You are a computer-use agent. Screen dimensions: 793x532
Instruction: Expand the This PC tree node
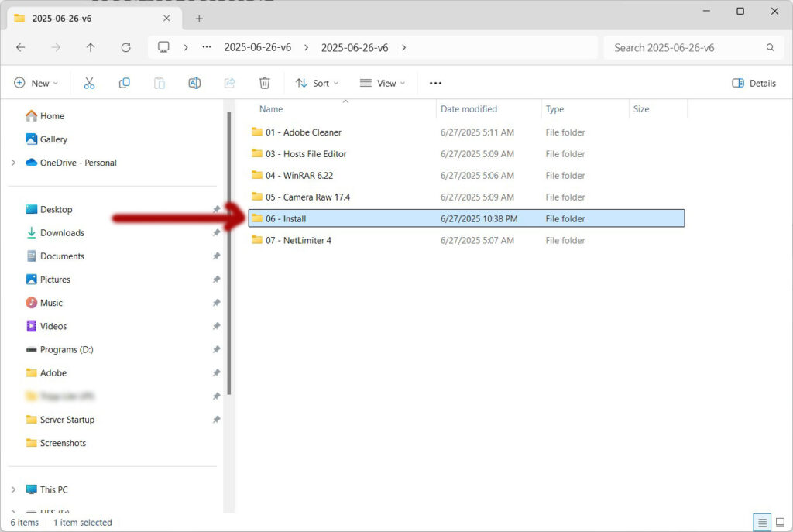coord(13,489)
